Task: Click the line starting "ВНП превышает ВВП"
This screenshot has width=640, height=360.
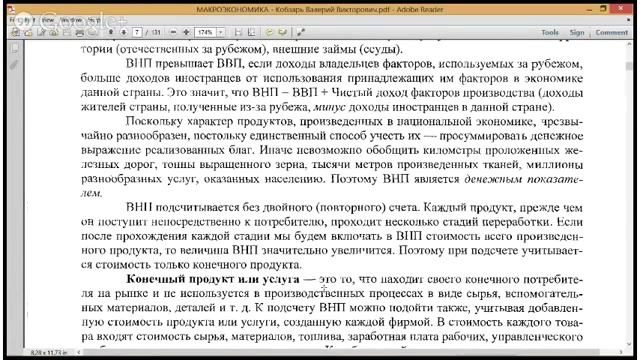Action: coord(354,64)
